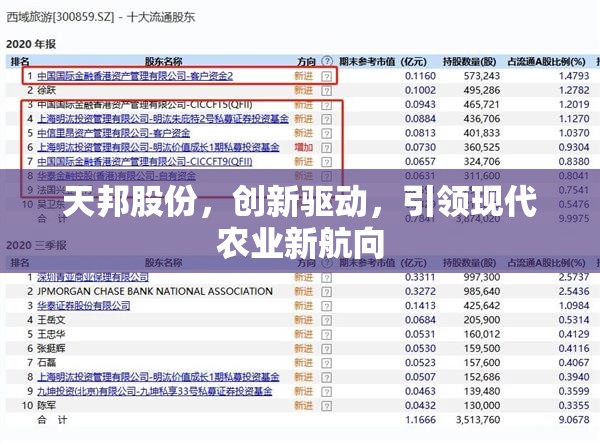Click the 占流通A股比例(%) column header
Screen dimensions: 600x443
pos(547,61)
